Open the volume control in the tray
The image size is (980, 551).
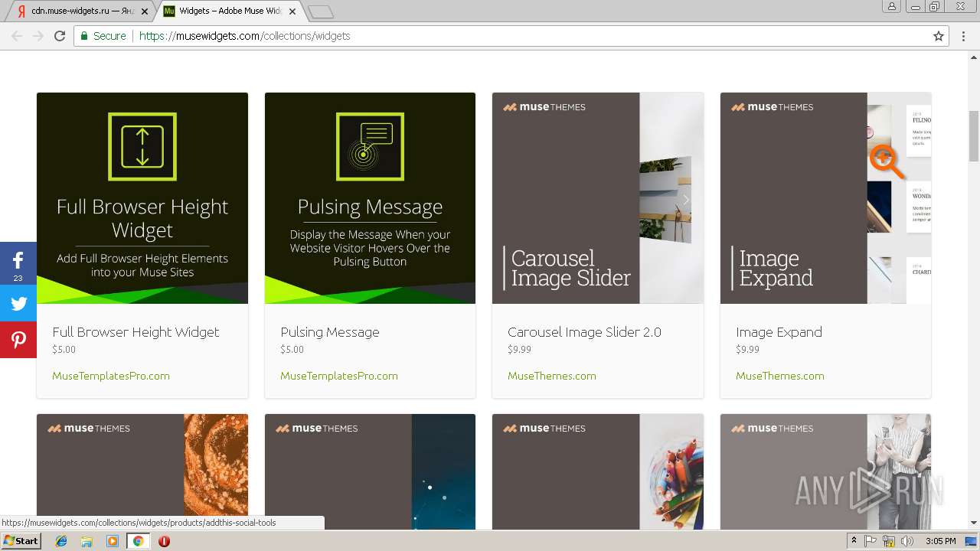pos(907,541)
